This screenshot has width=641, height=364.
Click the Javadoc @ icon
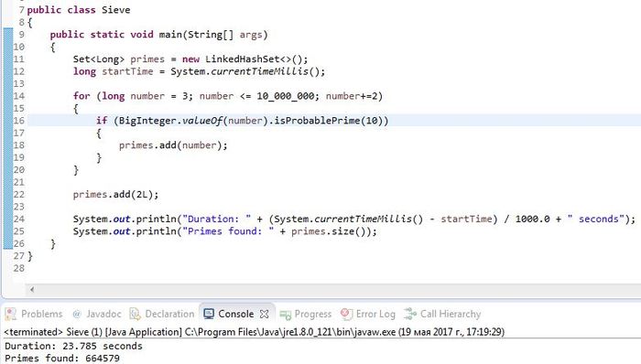coord(77,314)
